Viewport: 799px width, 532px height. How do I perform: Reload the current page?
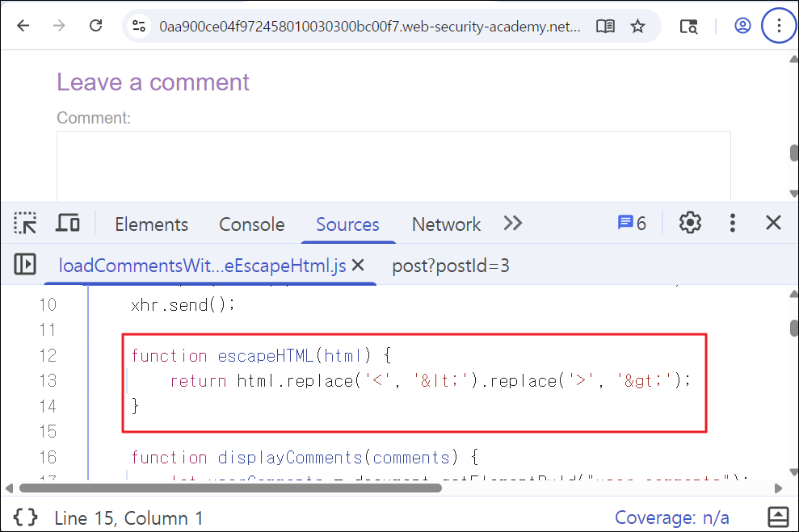tap(96, 26)
